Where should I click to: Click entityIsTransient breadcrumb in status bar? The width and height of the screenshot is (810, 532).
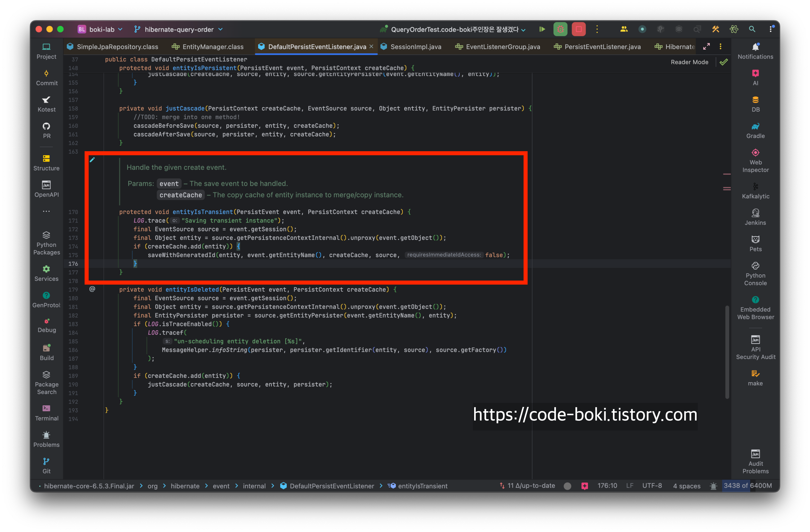(422, 486)
